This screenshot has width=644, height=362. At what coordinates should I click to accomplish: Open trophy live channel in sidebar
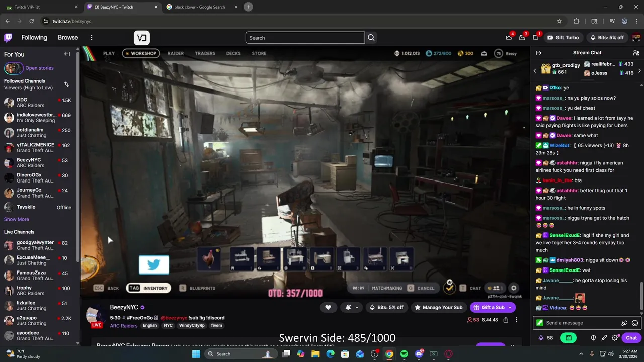coord(38,291)
